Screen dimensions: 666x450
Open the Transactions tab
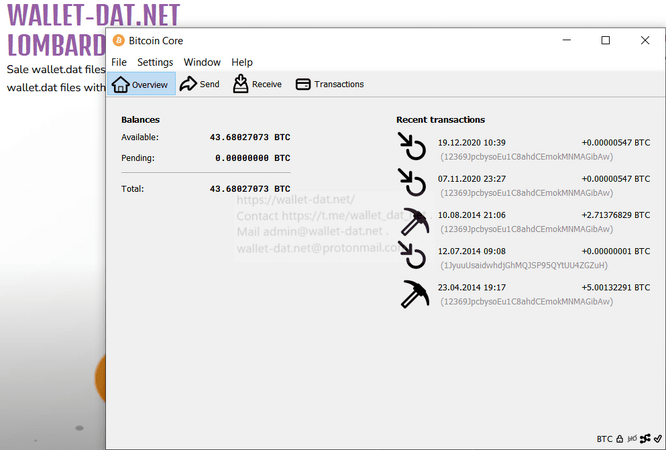(330, 84)
